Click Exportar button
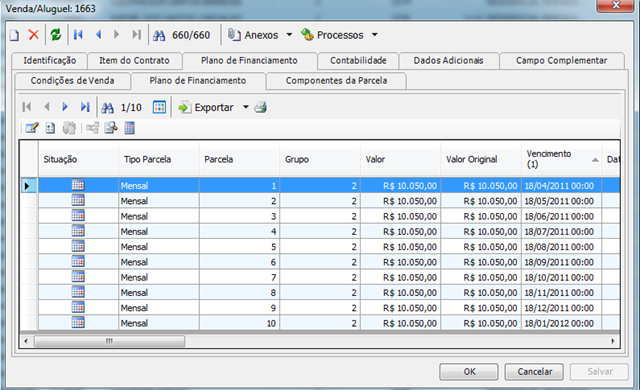Image resolution: width=640 pixels, height=390 pixels. pyautogui.click(x=206, y=107)
